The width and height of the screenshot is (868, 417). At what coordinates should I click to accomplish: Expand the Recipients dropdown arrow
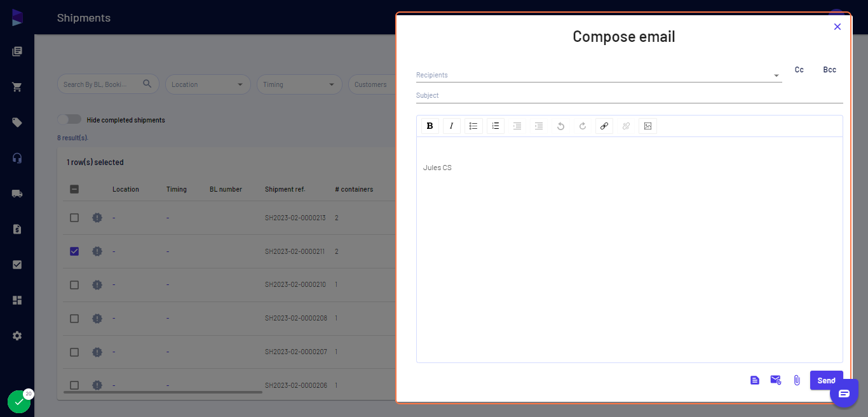[776, 76]
